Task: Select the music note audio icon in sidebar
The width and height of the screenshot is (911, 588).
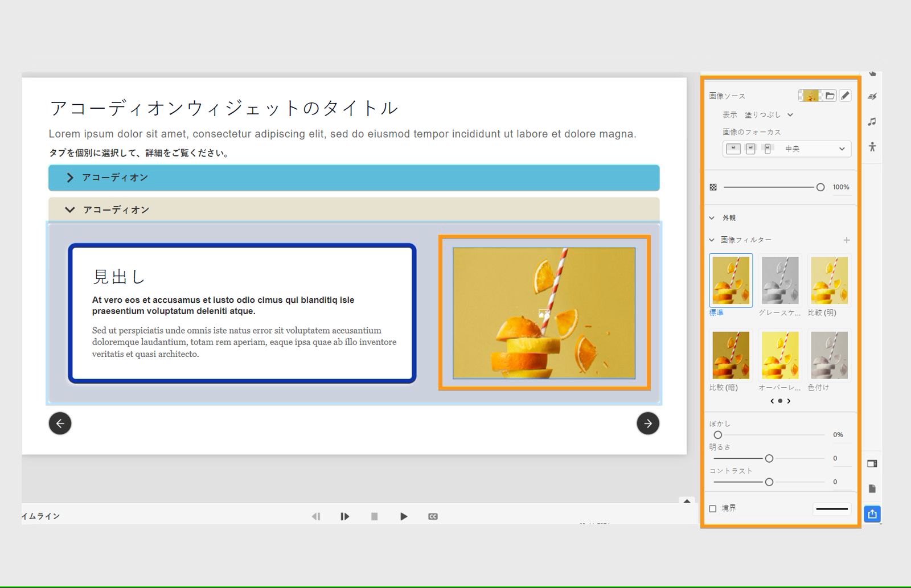Action: tap(872, 121)
